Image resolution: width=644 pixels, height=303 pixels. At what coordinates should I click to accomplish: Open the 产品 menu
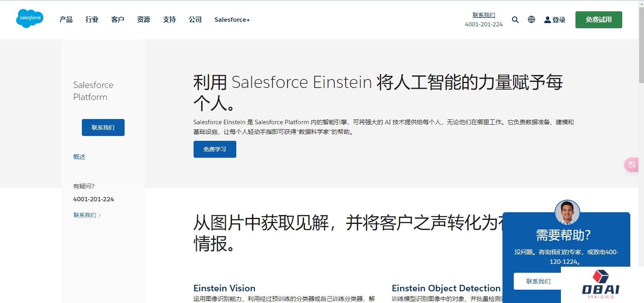point(66,19)
